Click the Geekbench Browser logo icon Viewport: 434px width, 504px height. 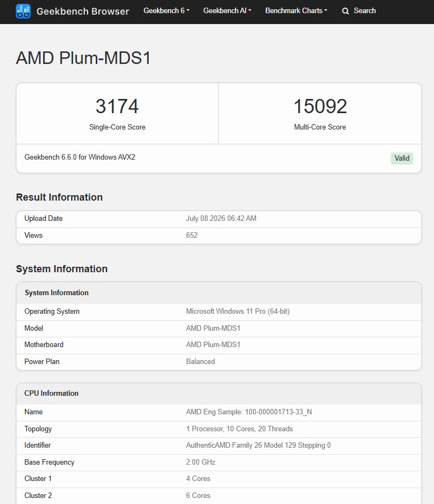point(23,11)
